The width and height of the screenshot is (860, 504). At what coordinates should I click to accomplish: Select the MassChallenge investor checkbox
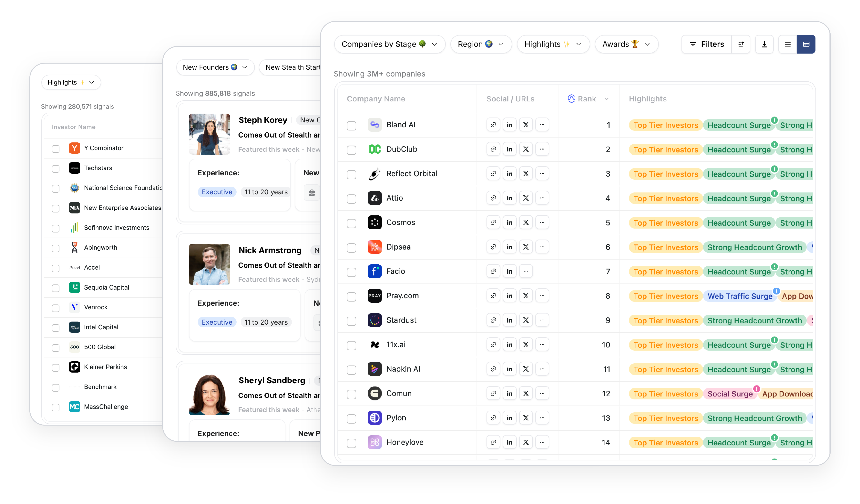(x=56, y=407)
